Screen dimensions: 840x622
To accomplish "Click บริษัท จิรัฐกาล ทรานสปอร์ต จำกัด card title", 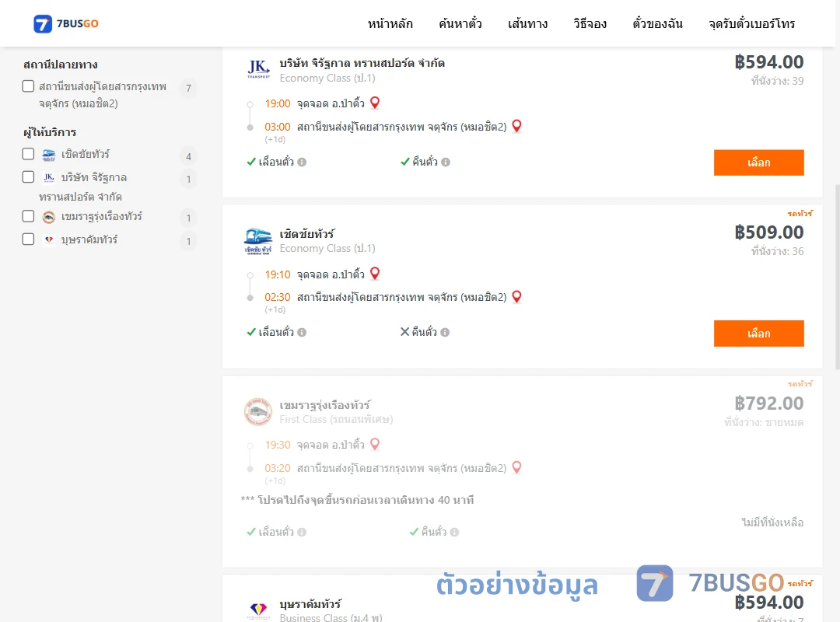I will (x=362, y=63).
